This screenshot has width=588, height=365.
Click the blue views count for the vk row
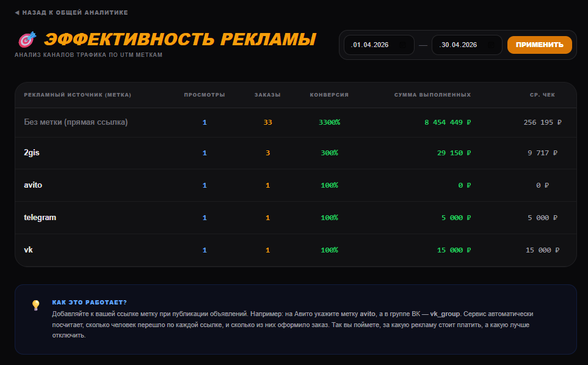205,249
